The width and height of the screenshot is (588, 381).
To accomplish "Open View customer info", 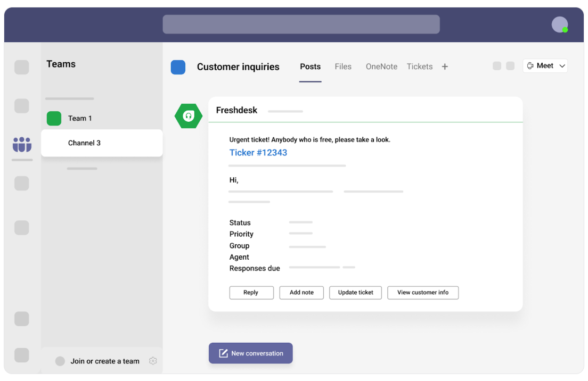I will click(423, 293).
